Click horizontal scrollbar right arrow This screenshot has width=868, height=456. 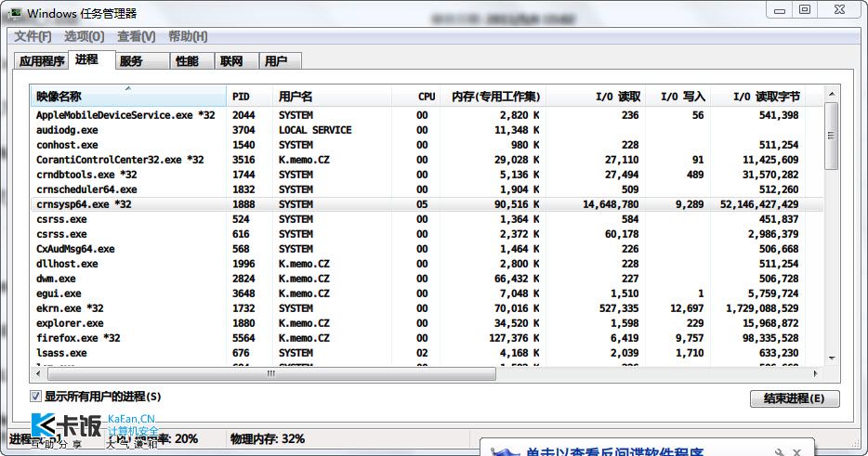816,373
